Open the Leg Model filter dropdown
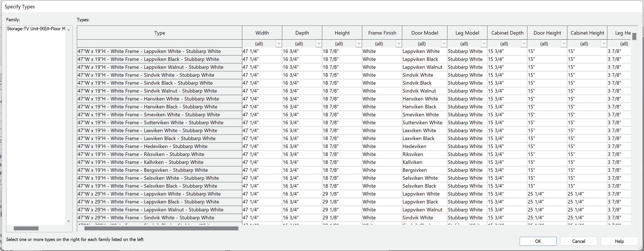This screenshot has width=644, height=251. [x=484, y=44]
